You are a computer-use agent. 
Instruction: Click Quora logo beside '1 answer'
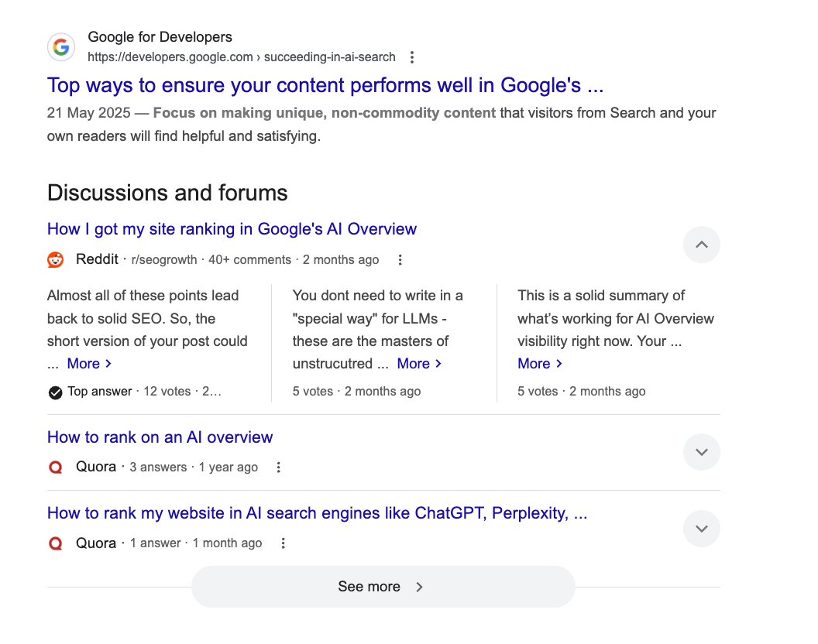56,543
